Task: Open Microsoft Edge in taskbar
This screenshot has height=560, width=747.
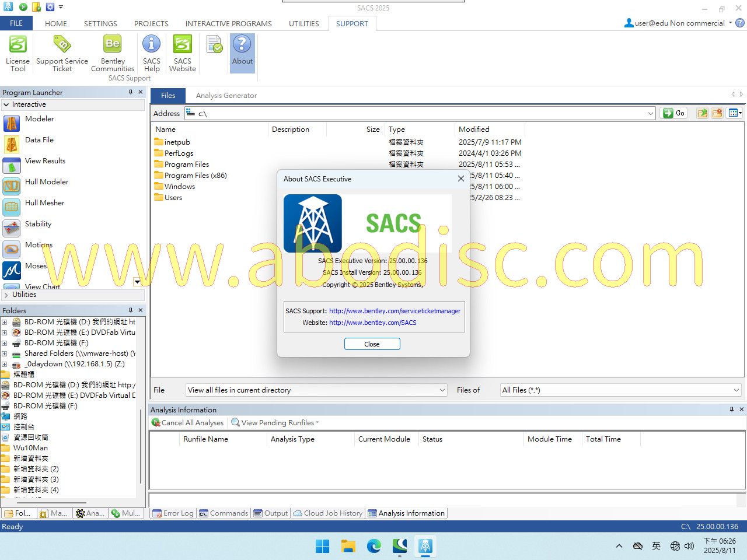Action: 374,546
